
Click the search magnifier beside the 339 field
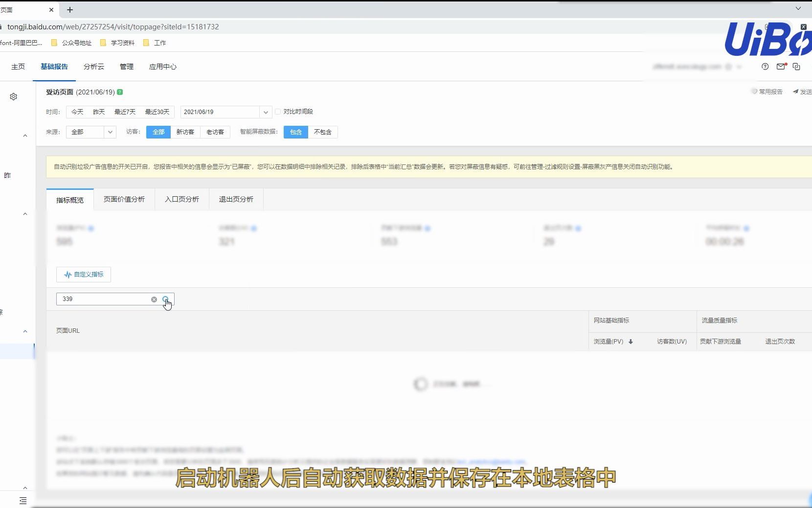(x=165, y=299)
